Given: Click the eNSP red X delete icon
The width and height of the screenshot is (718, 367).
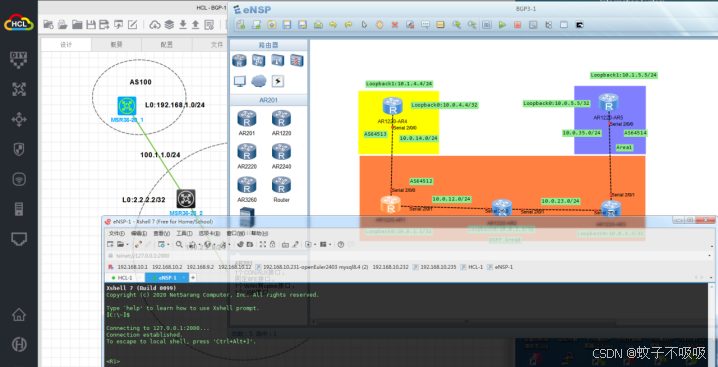Looking at the screenshot, I should click(x=395, y=25).
